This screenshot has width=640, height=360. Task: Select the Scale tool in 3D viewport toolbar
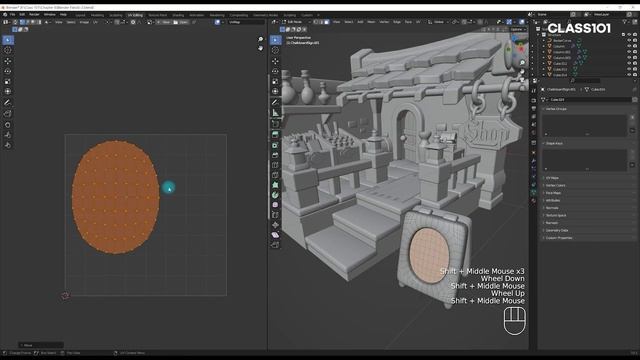click(276, 81)
